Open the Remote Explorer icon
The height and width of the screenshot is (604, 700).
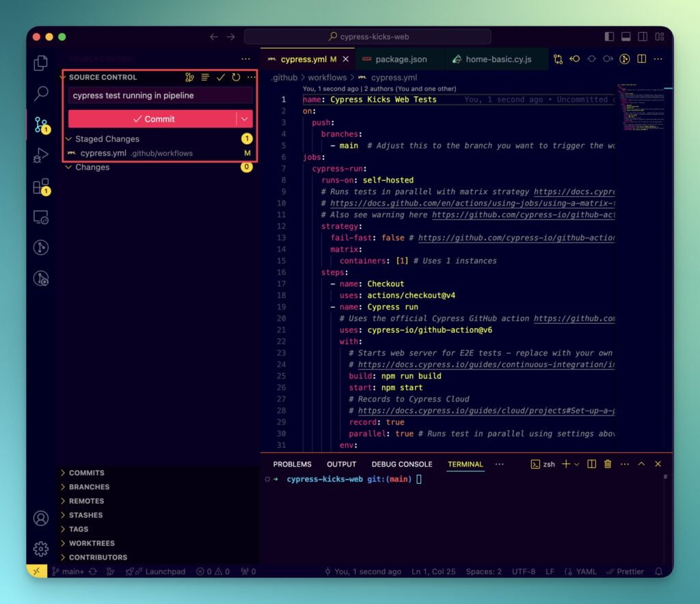tap(41, 217)
